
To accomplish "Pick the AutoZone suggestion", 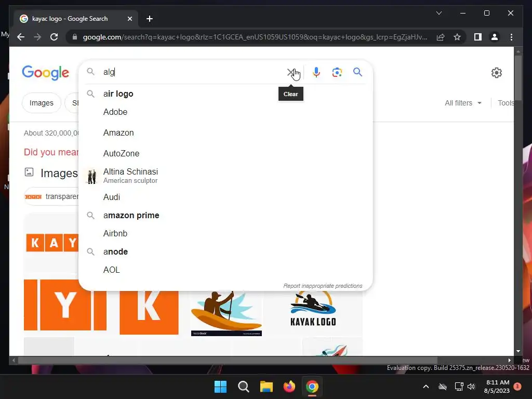I will tap(225, 153).
